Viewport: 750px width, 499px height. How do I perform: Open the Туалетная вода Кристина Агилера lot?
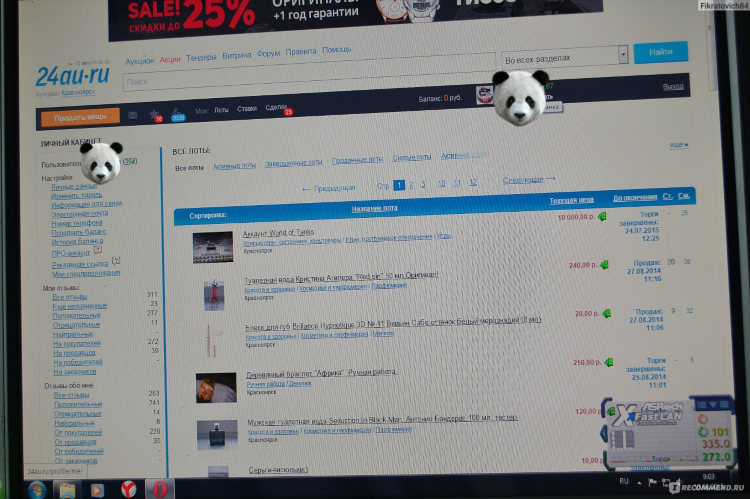341,277
